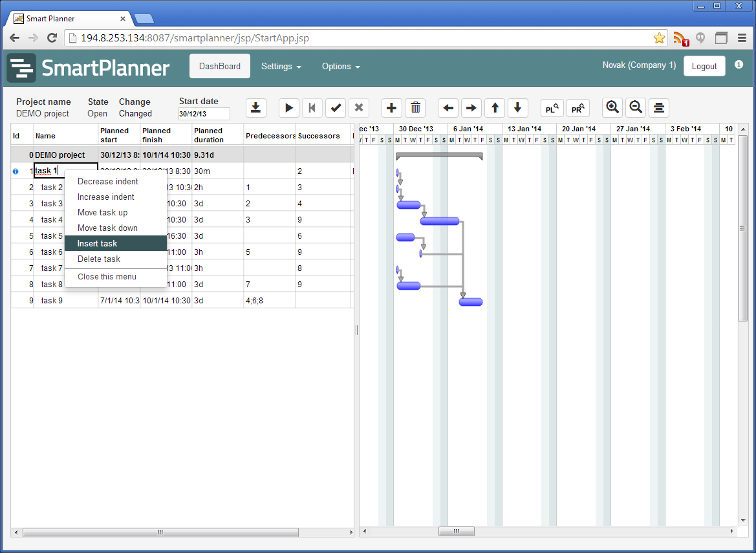
Task: Click the info icon beside Logout
Action: [739, 64]
